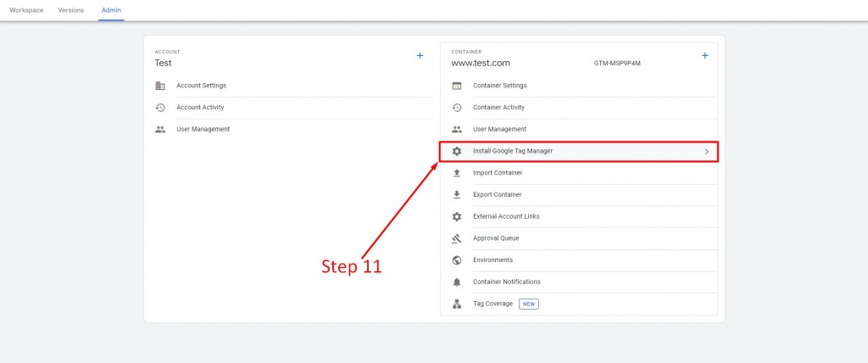The width and height of the screenshot is (868, 363).
Task: Click the plus icon to add account
Action: pos(420,55)
